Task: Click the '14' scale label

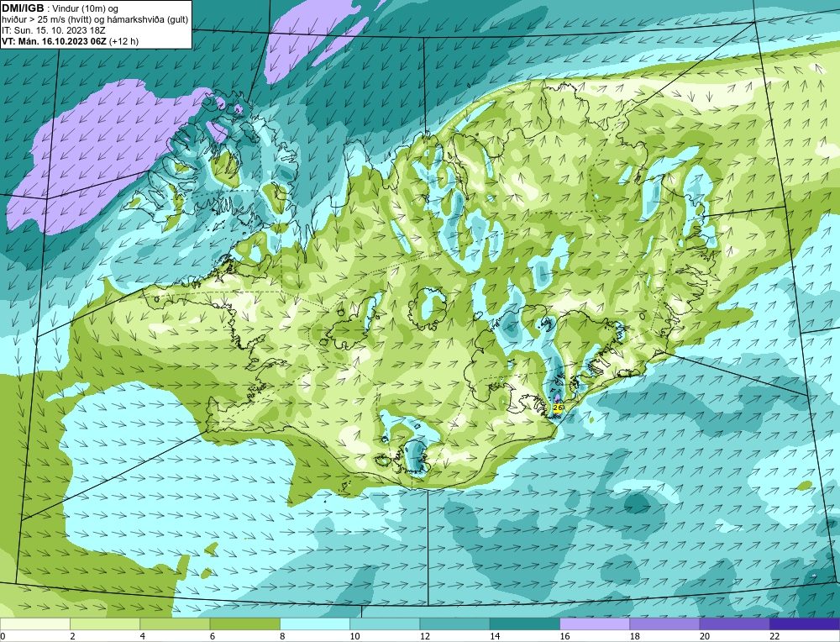Action: point(495,636)
